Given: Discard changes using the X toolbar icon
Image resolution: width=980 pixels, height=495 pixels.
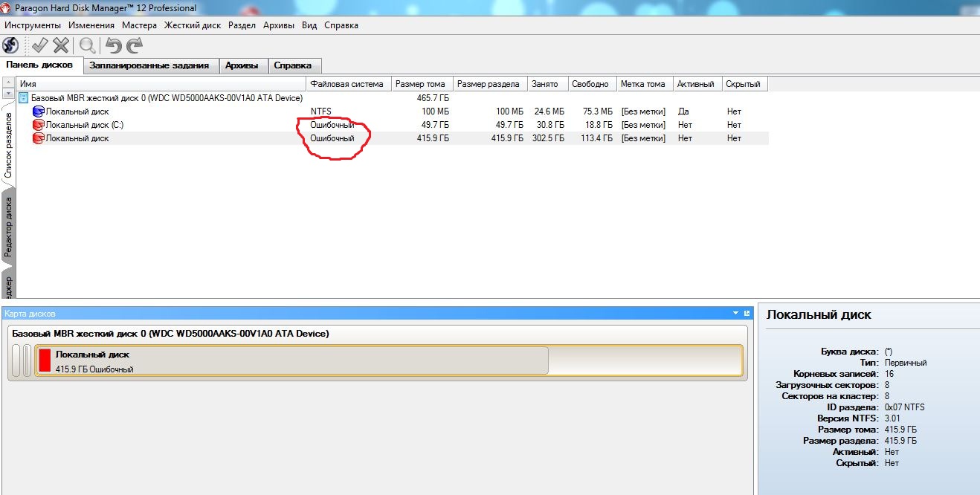Looking at the screenshot, I should [x=61, y=45].
